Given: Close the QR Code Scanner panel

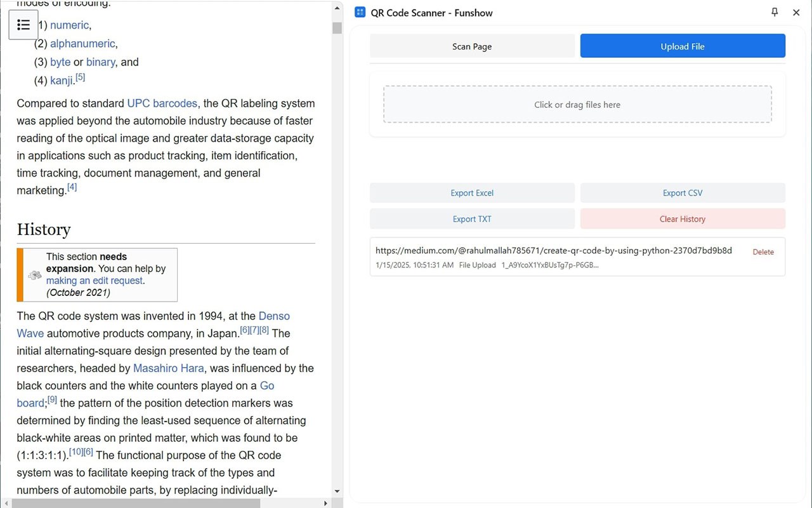Looking at the screenshot, I should [x=796, y=12].
